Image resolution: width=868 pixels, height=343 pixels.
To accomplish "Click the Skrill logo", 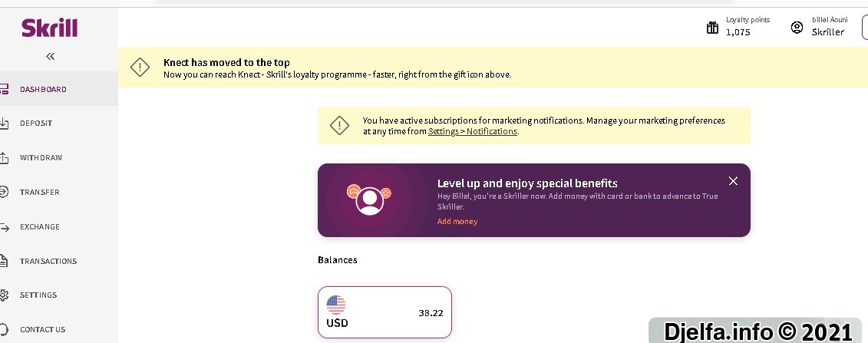I will (50, 28).
